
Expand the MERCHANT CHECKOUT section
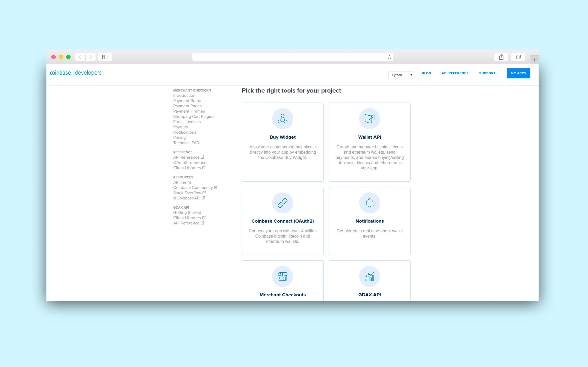point(192,90)
